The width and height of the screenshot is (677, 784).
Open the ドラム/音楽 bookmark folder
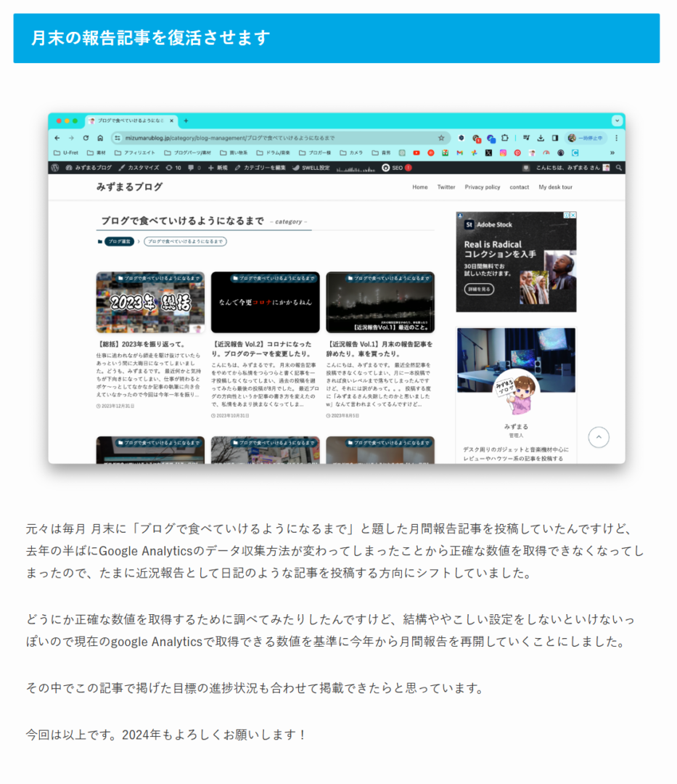tap(274, 153)
